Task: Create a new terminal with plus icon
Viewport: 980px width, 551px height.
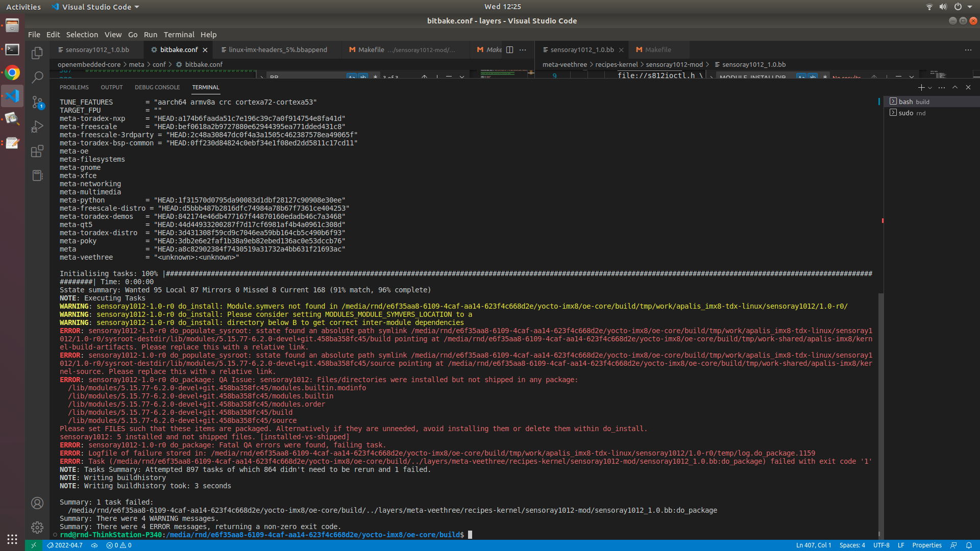Action: coord(921,87)
